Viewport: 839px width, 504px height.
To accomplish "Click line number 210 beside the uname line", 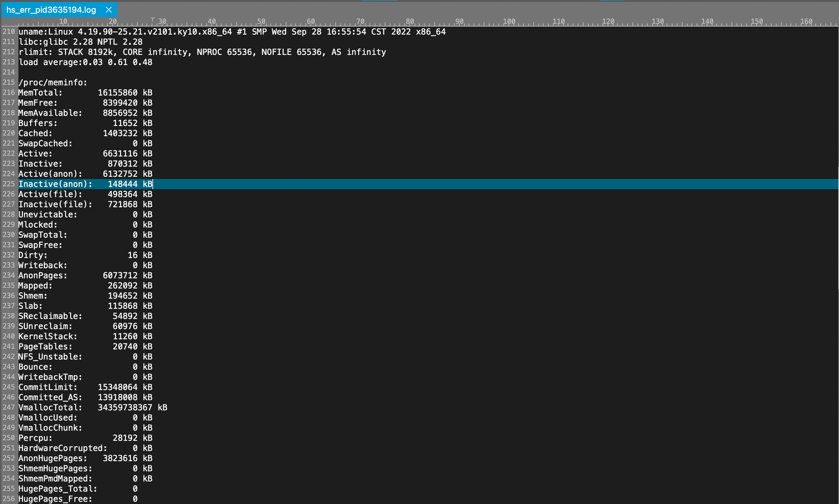I will (8, 32).
